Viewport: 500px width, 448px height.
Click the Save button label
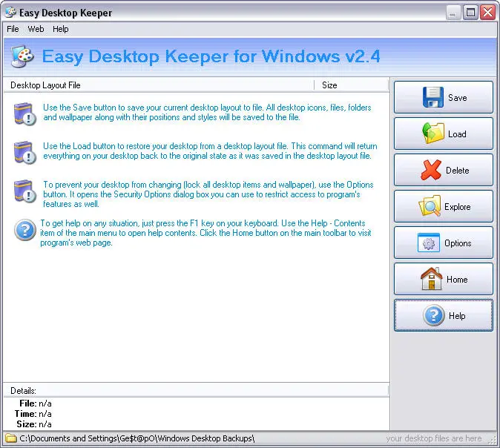coord(457,98)
